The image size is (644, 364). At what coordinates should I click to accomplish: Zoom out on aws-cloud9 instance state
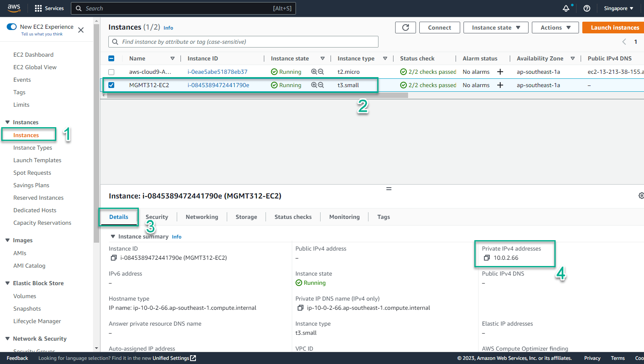pyautogui.click(x=321, y=72)
